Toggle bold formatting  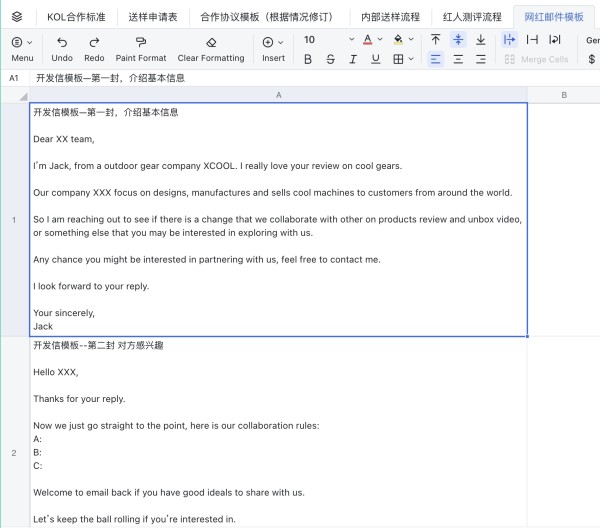308,59
